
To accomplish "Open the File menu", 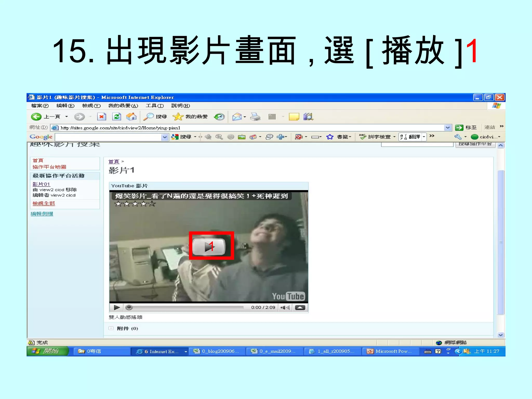I will (40, 106).
